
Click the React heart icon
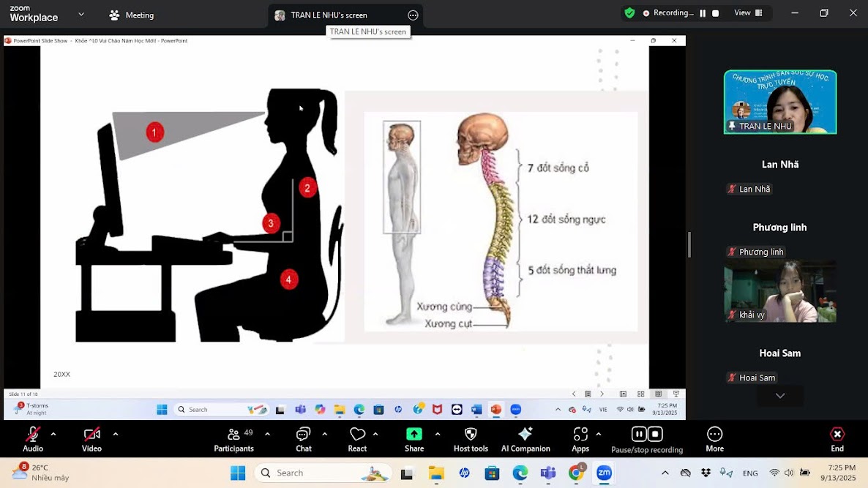[357, 435]
